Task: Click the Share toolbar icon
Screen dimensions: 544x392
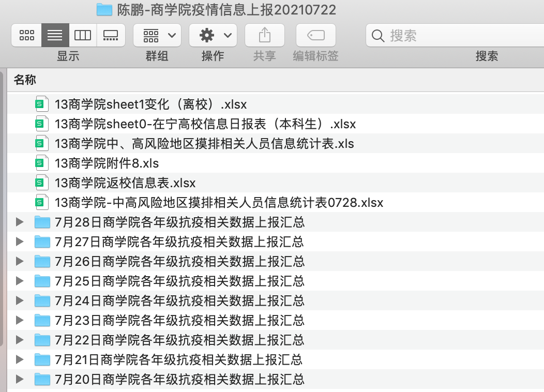Action: coord(264,35)
